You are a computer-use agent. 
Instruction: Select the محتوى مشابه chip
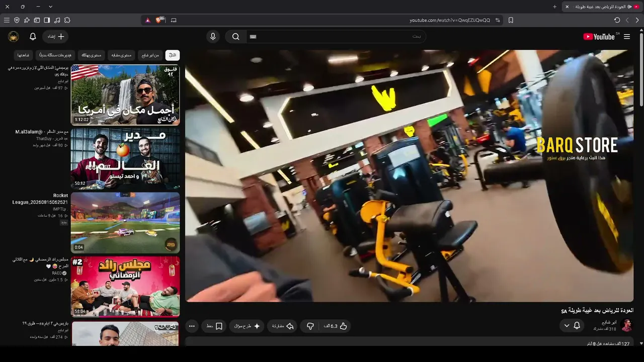coord(121,55)
